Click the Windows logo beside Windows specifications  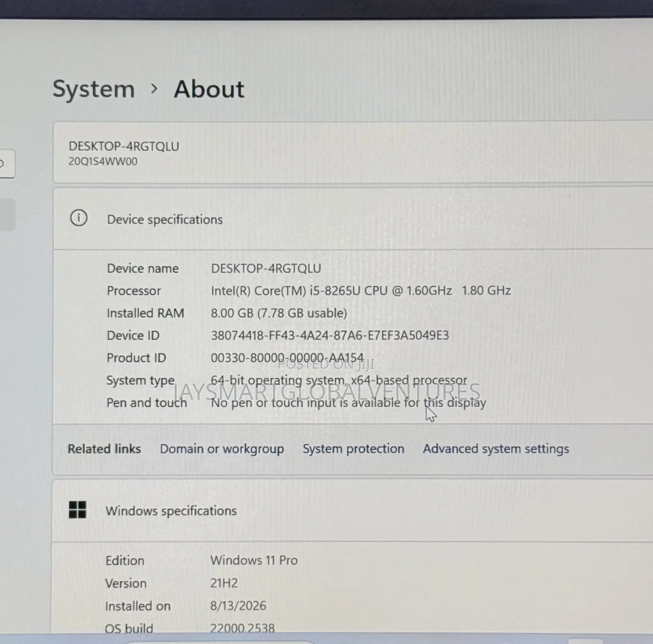coord(78,510)
